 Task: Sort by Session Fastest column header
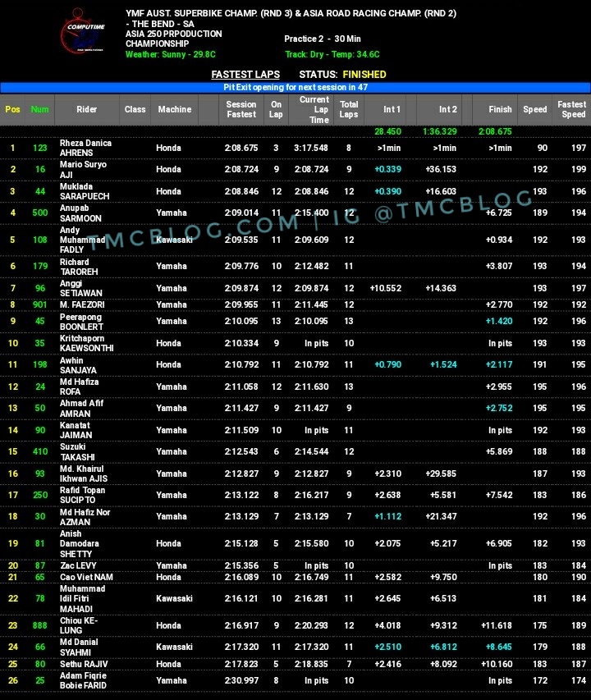coord(241,109)
